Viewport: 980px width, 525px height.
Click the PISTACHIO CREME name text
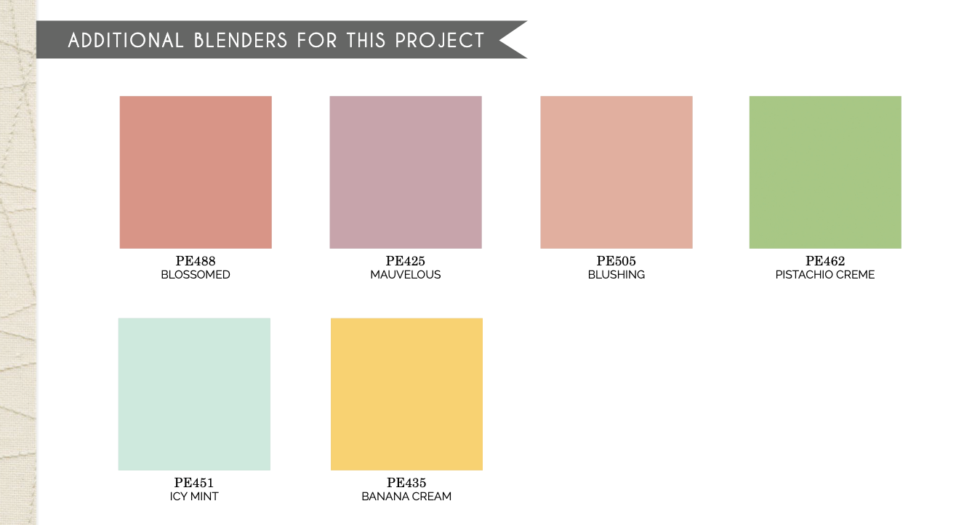[825, 275]
